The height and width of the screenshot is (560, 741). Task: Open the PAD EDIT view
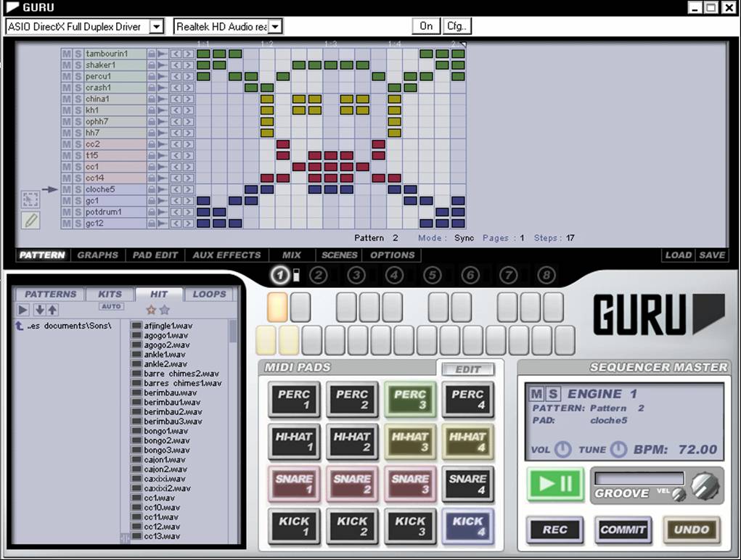pos(155,255)
